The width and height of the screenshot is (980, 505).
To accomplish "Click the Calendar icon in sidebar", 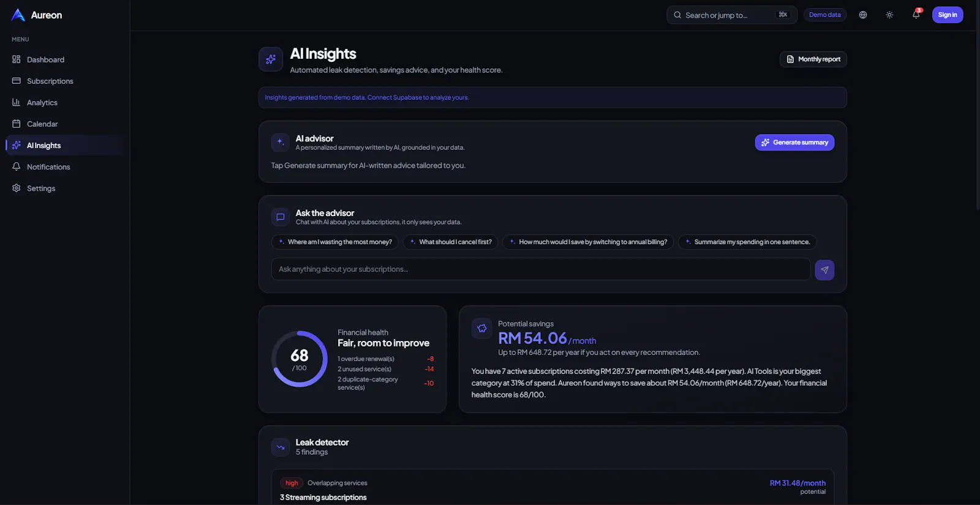I will (x=17, y=124).
